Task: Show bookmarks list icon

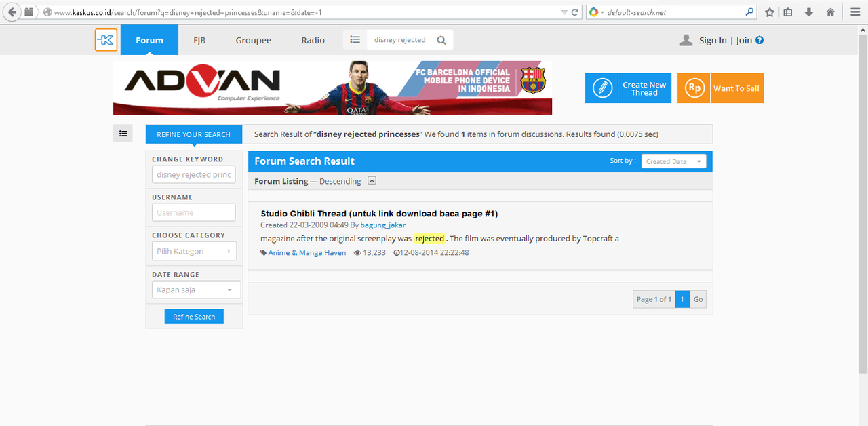Action: click(x=787, y=12)
